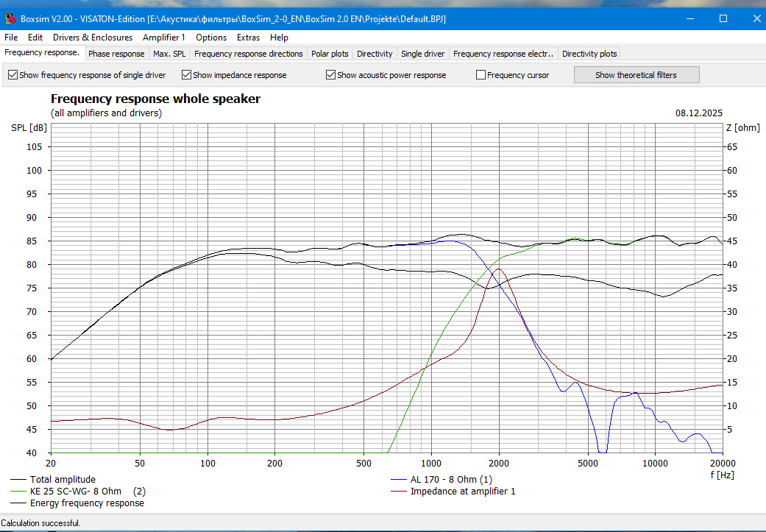
Task: Click the Boxsim app icon in title bar
Action: [x=10, y=19]
